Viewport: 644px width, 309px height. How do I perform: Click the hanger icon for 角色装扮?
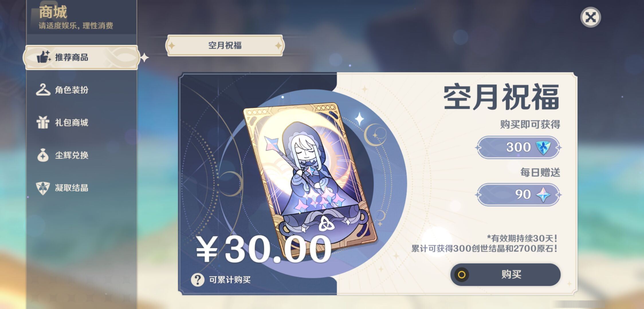[x=43, y=90]
